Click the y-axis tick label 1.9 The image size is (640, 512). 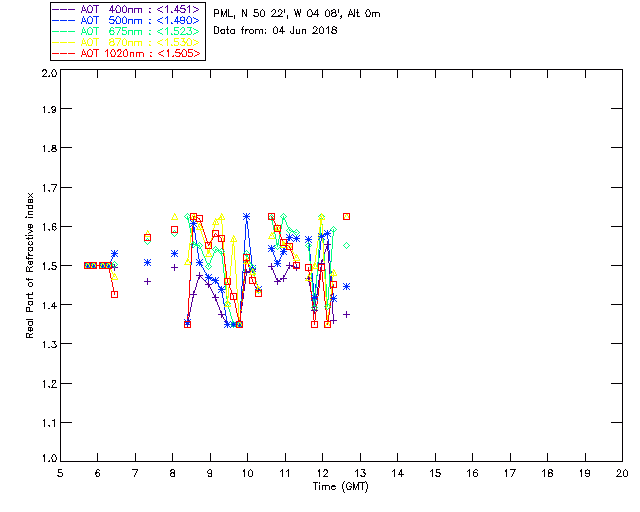pos(49,109)
